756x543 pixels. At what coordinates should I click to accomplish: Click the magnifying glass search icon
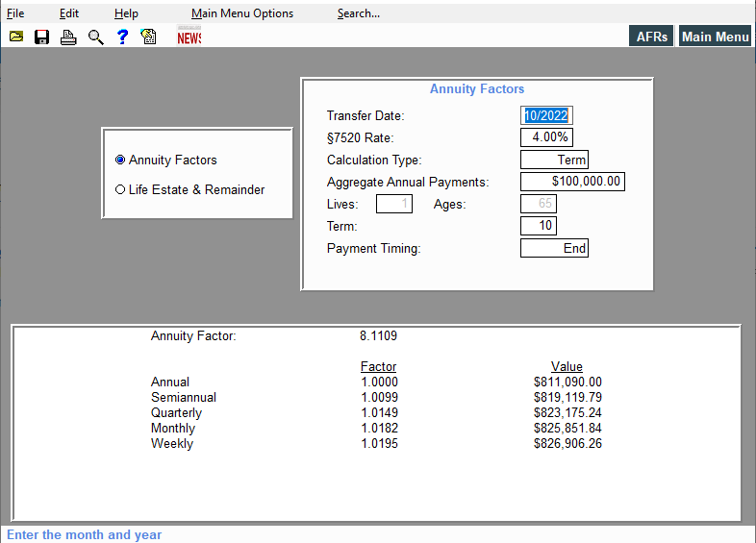coord(95,37)
